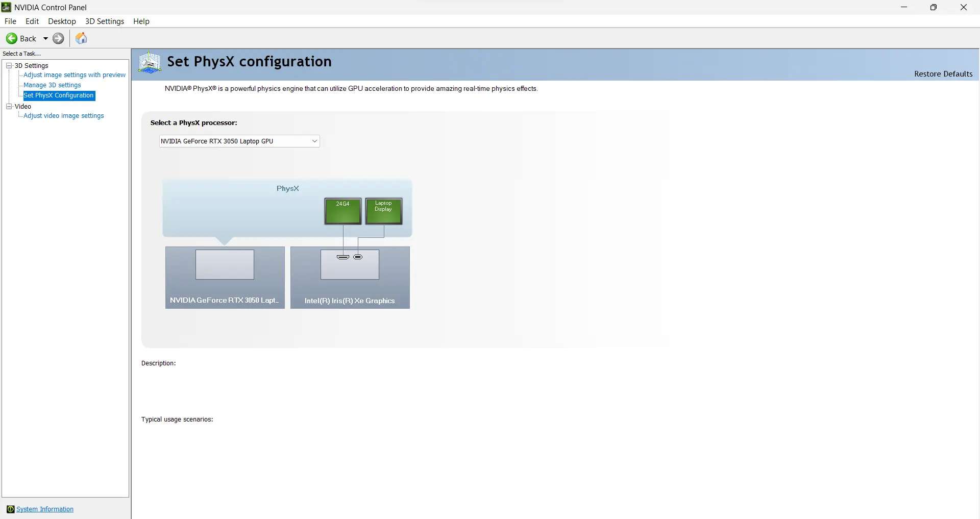Image resolution: width=980 pixels, height=519 pixels.
Task: Click the Intel Iris Xe Graphics card
Action: click(350, 278)
